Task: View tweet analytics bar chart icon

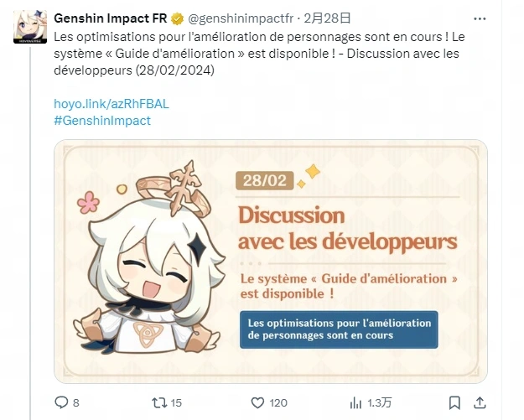Action: tap(355, 402)
